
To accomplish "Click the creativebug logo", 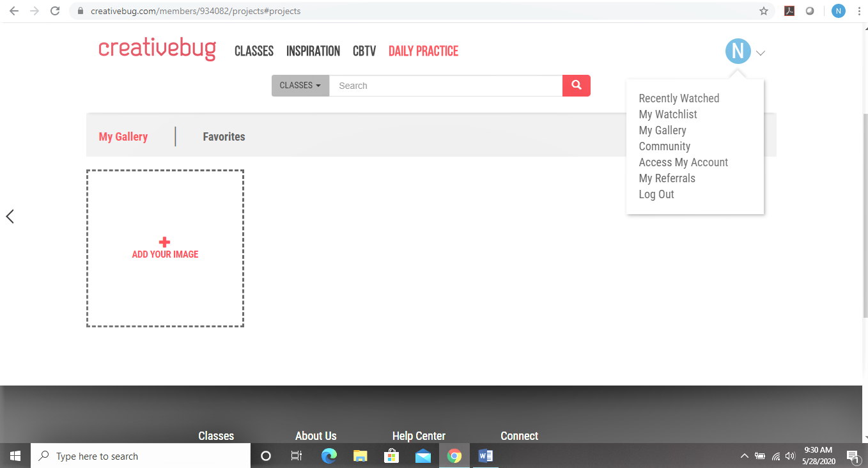I will click(x=157, y=51).
